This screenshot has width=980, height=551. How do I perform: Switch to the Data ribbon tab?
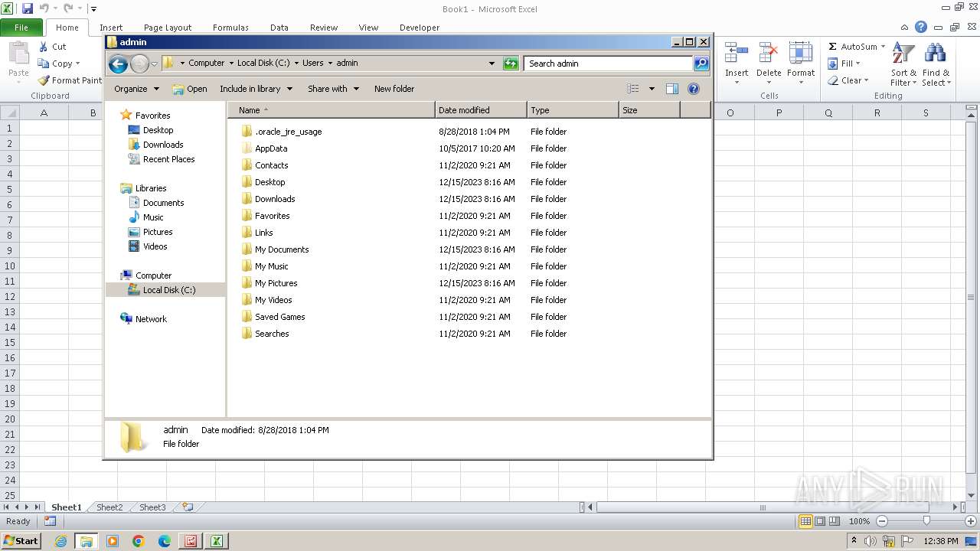click(279, 28)
